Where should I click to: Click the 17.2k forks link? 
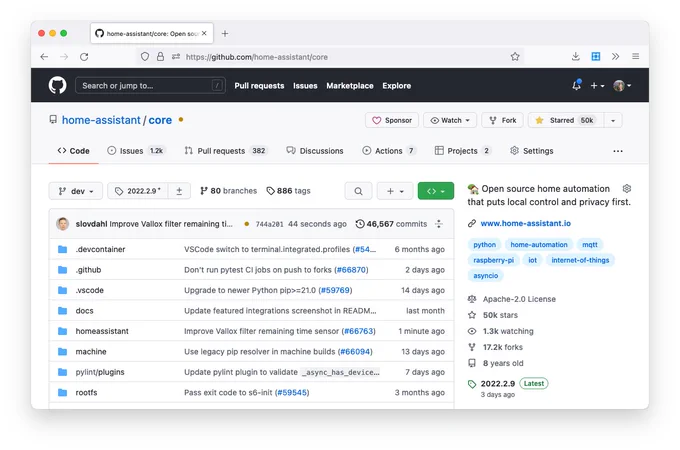503,347
